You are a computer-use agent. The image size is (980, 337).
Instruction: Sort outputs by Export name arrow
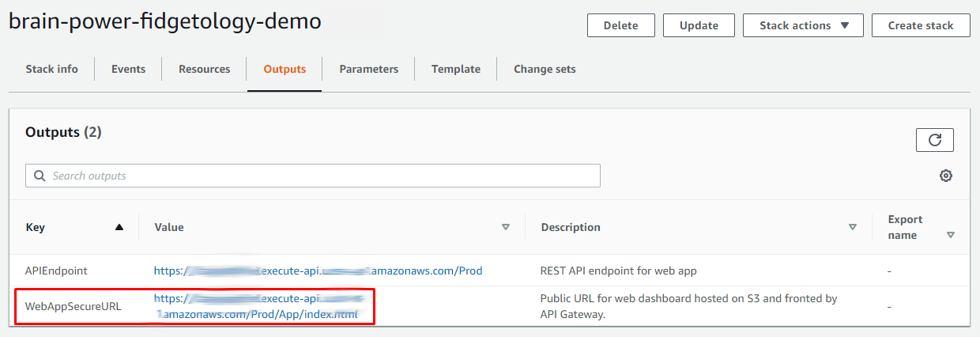click(951, 235)
